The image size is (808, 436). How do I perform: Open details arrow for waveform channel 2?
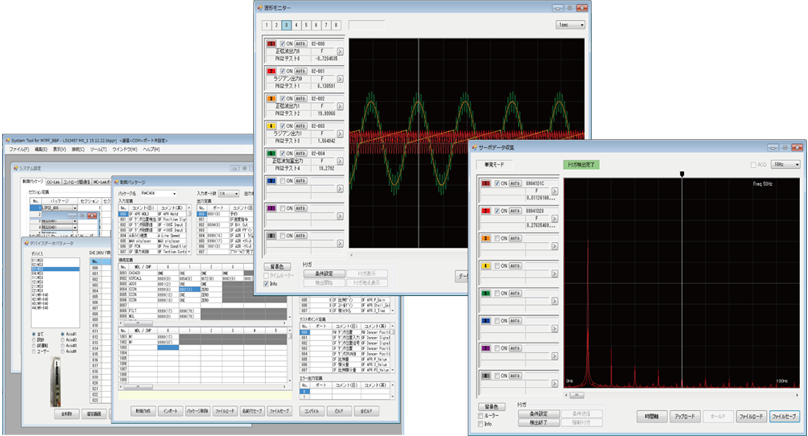[340, 79]
